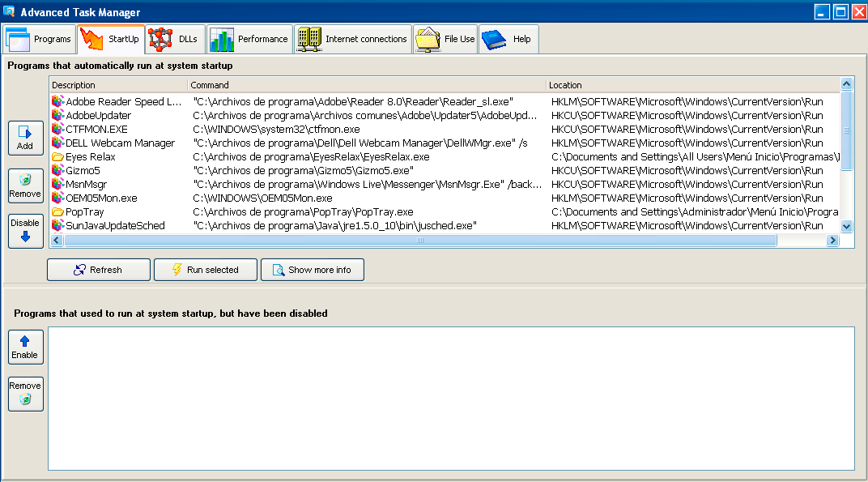Click the DELL Webcam Manager row icon
Screen dimensions: 868x482
pyautogui.click(x=57, y=143)
